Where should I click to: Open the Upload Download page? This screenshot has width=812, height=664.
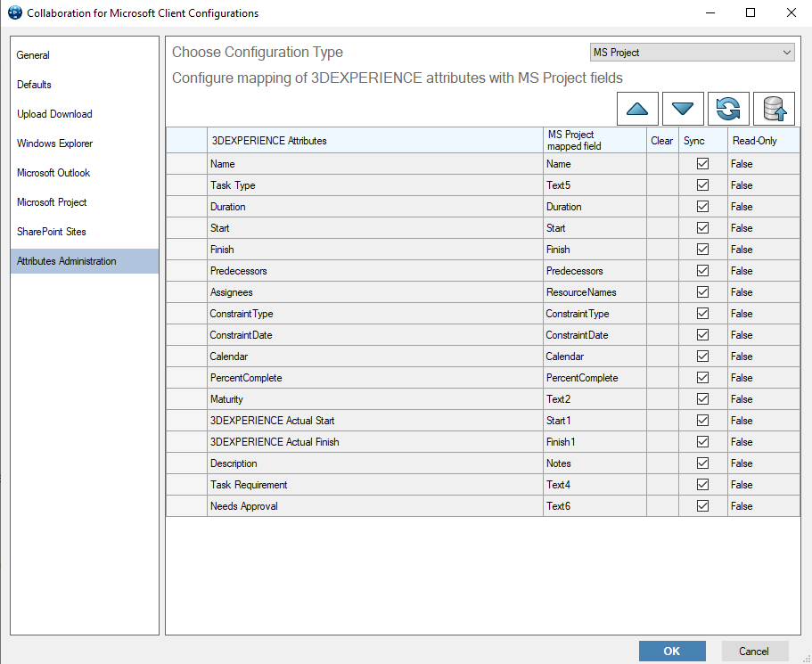point(85,114)
